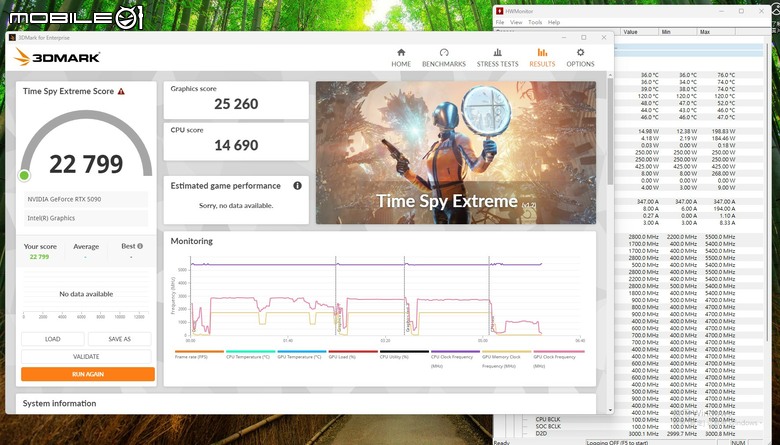Click the NVIDIA GeForce RTX 5090 label
This screenshot has width=780, height=445.
pos(64,199)
